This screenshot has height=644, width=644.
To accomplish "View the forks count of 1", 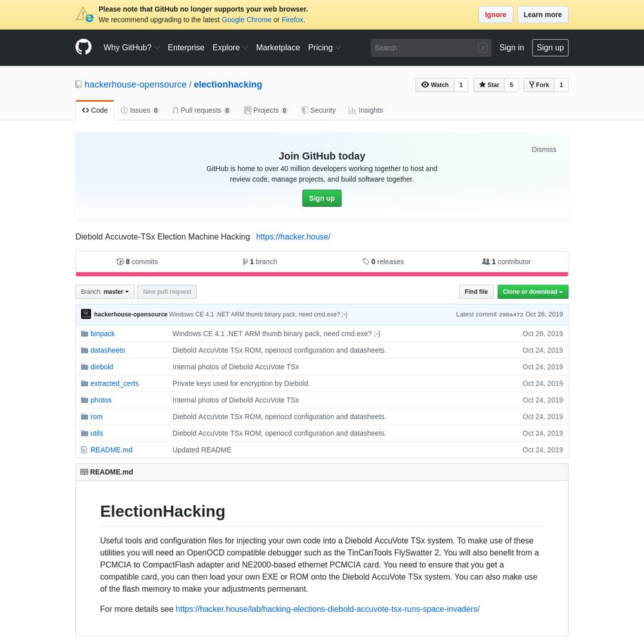I will tap(561, 85).
